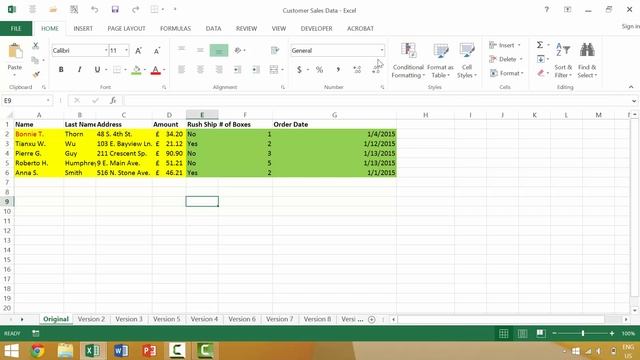Image resolution: width=640 pixels, height=360 pixels.
Task: Select the Version 5 sheet tab
Action: [166, 319]
